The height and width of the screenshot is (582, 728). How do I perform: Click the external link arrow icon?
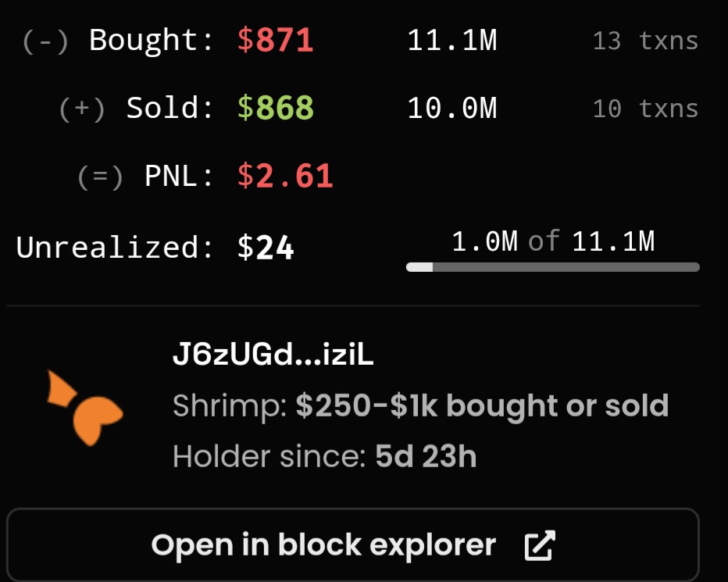540,545
